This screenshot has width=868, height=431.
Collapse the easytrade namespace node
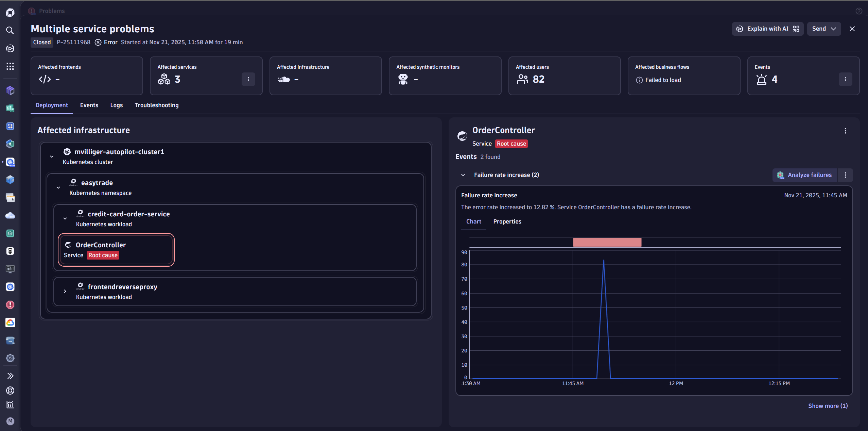pyautogui.click(x=58, y=188)
